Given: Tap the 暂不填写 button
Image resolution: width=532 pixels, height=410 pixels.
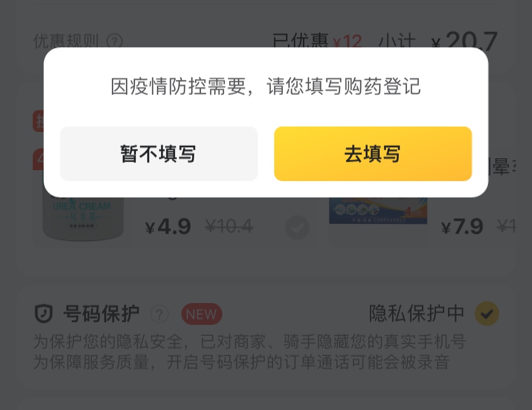Looking at the screenshot, I should (159, 153).
